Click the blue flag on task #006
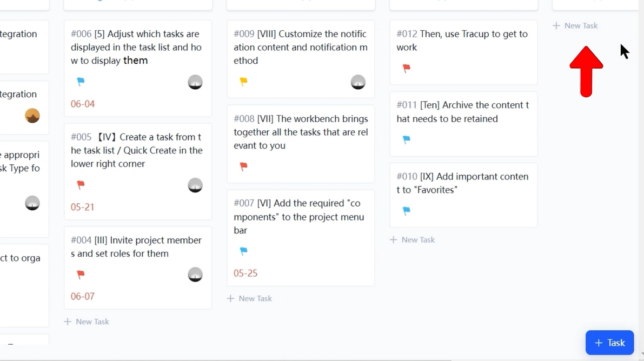This screenshot has width=644, height=361. click(82, 81)
